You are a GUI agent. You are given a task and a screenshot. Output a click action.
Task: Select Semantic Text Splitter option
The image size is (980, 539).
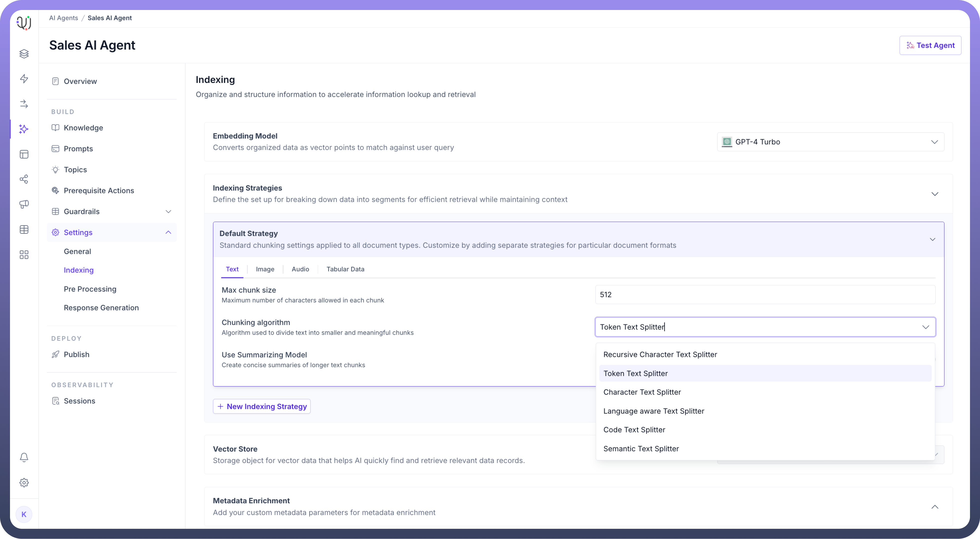[641, 449]
